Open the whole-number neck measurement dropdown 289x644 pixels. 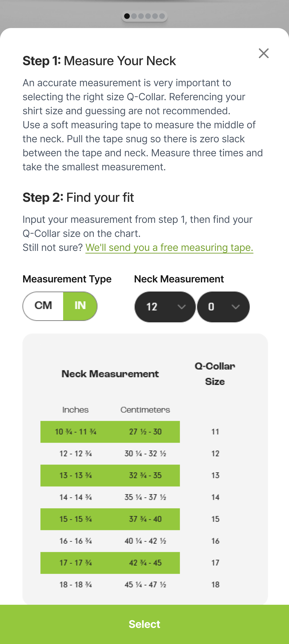coord(164,307)
